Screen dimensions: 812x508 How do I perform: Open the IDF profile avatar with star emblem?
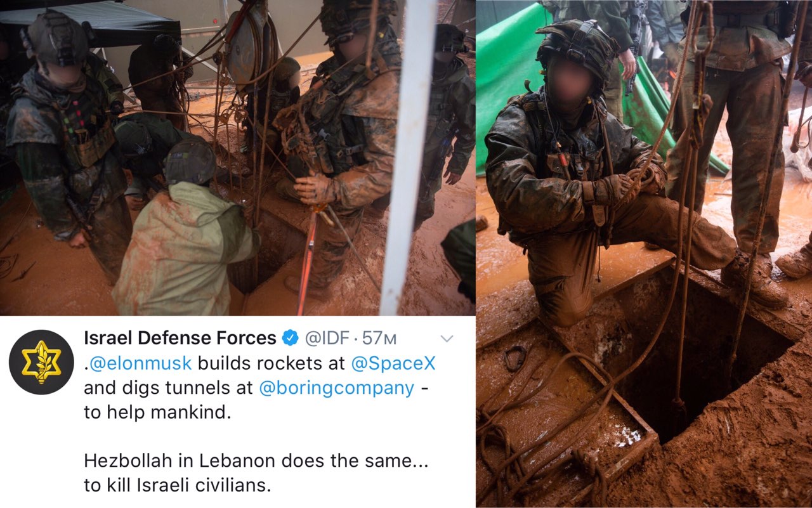[x=41, y=362]
